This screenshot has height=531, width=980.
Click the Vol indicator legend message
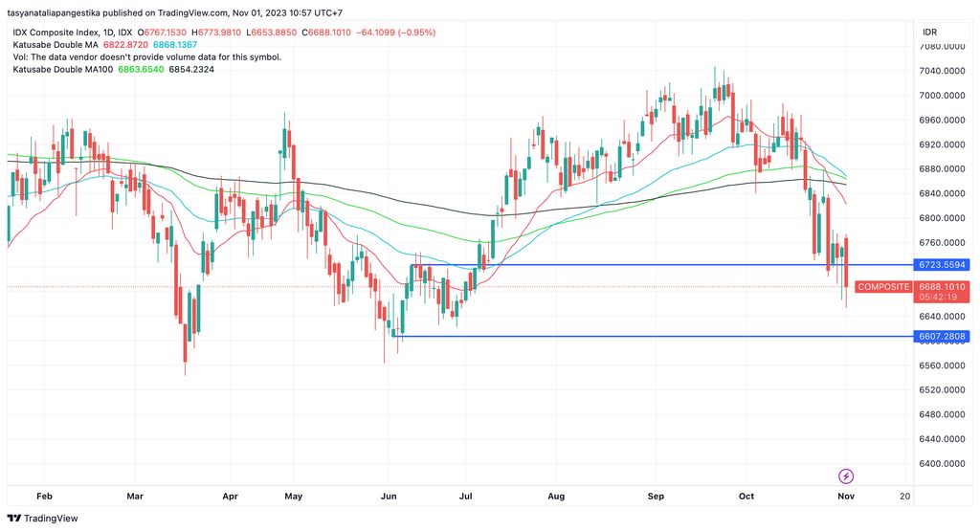coord(146,56)
